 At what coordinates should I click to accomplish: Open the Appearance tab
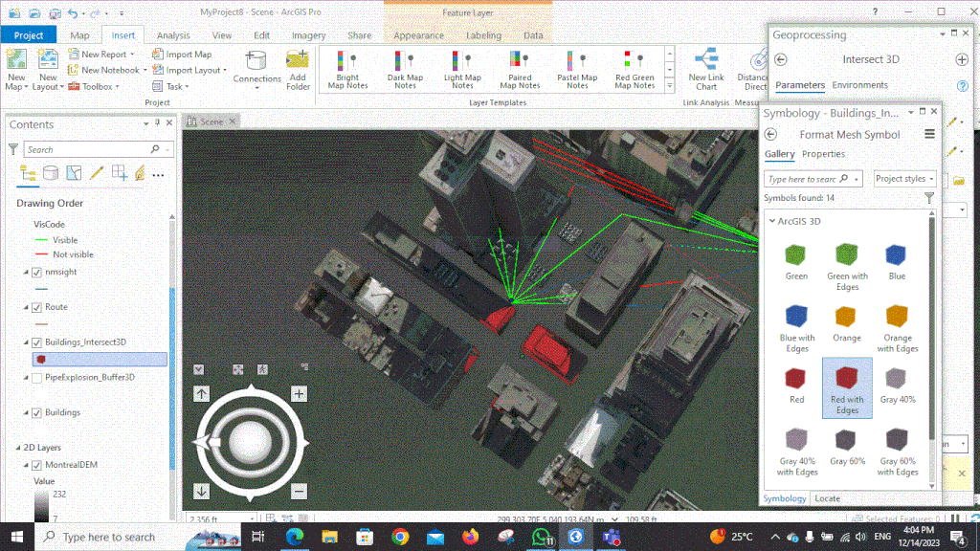tap(419, 35)
